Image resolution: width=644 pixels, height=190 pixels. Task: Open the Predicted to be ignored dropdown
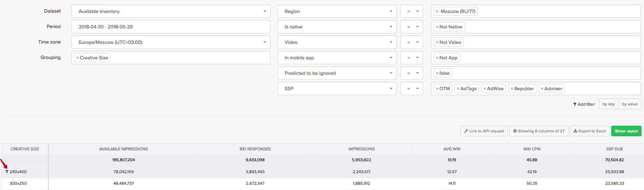(337, 73)
